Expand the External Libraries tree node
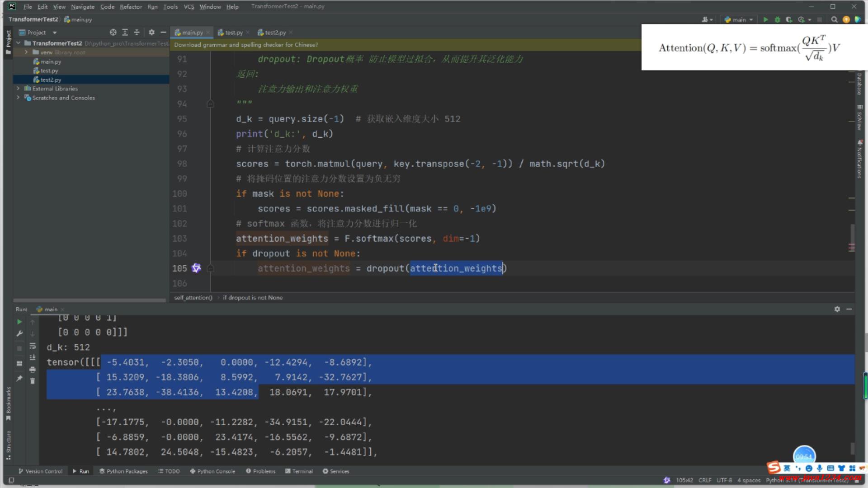The width and height of the screenshot is (868, 488). (x=18, y=89)
